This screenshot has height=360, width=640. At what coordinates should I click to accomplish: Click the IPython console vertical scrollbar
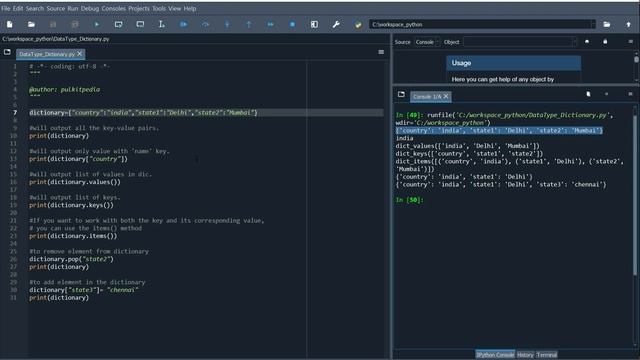coord(635,226)
